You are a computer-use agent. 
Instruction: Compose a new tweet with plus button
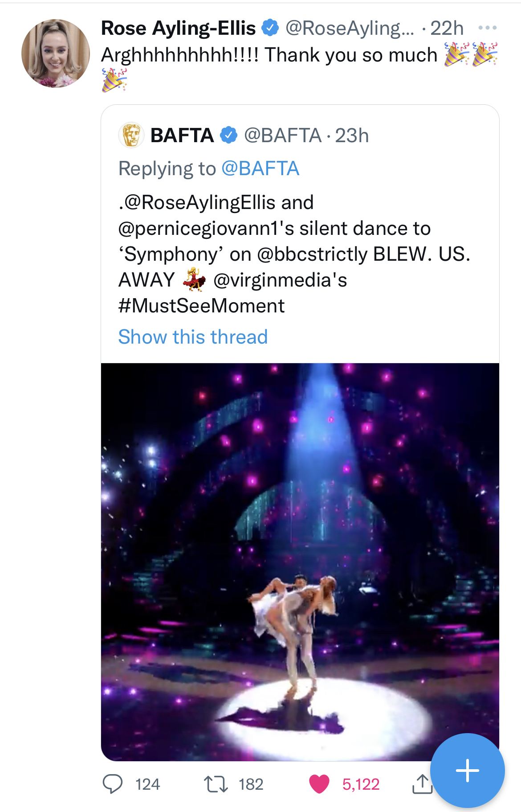(467, 770)
